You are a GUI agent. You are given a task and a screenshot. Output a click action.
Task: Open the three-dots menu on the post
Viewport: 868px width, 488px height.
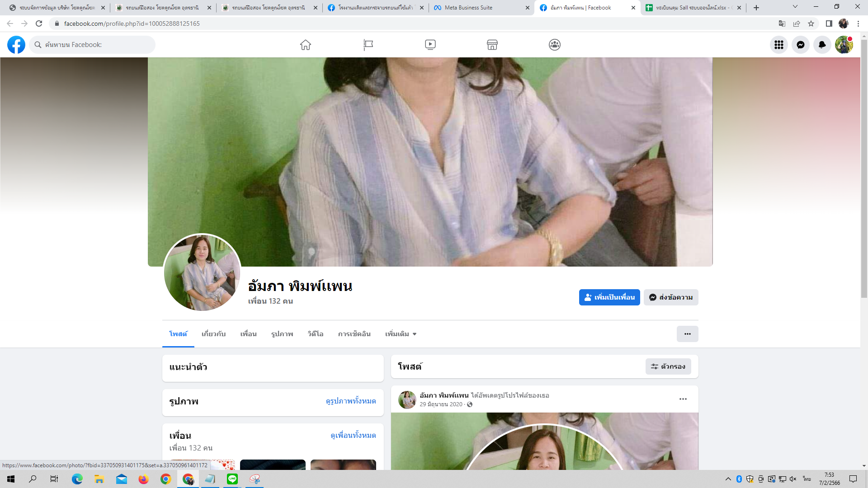click(x=683, y=399)
